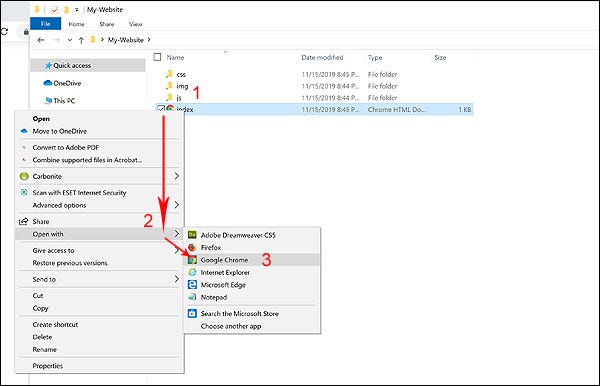Choose Create shortcut
Viewport: 600px width, 386px height.
[x=99, y=324]
